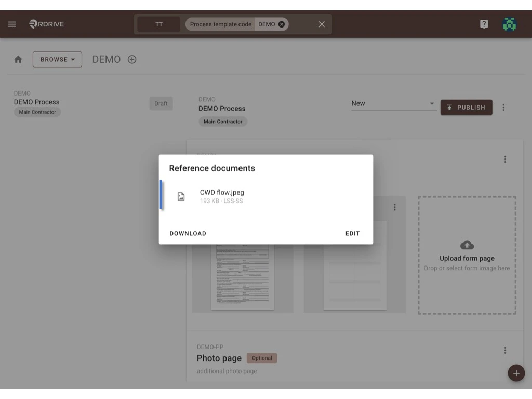Click EDIT in the Reference documents dialog
532x399 pixels.
tap(352, 233)
